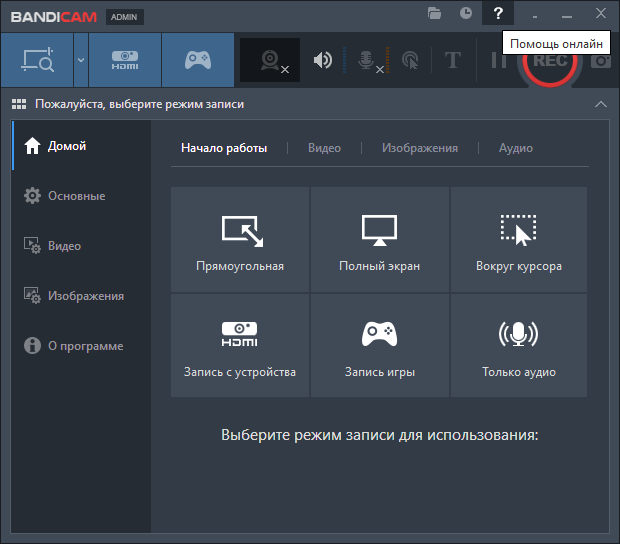Toggle the mouse cursor effects icon
The width and height of the screenshot is (620, 544).
pos(410,60)
